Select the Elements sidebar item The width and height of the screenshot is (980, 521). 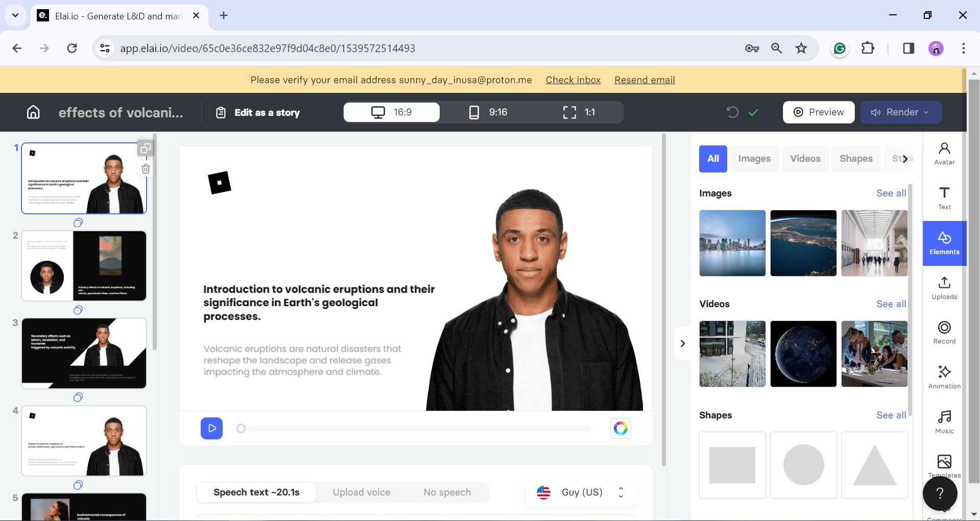[944, 243]
